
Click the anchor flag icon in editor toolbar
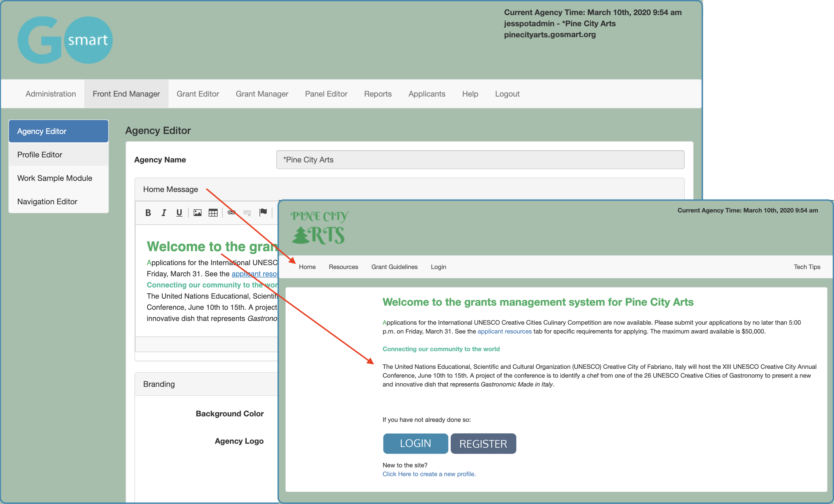pos(263,213)
